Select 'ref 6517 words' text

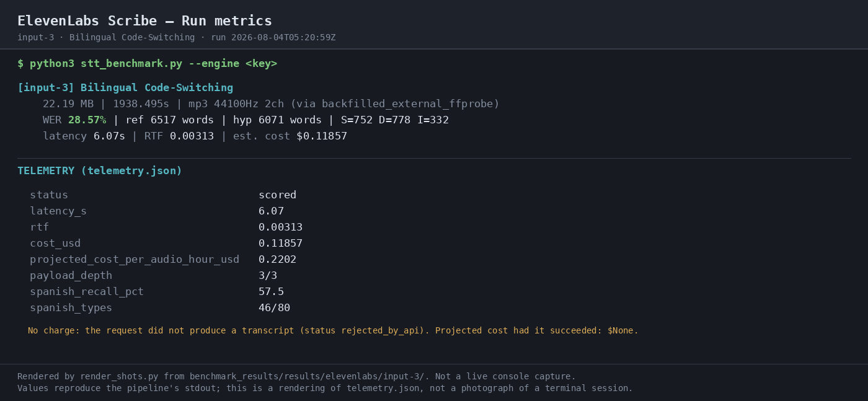(x=169, y=120)
